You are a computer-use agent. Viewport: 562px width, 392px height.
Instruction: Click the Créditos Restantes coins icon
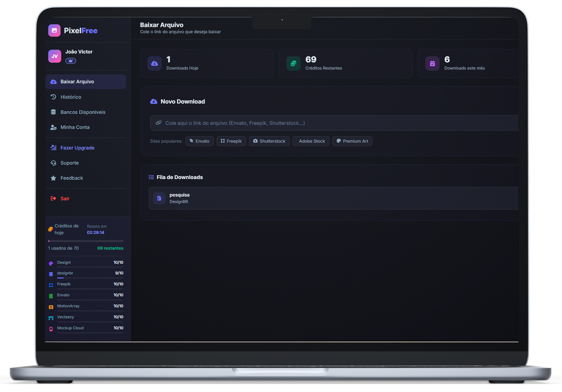tap(293, 63)
